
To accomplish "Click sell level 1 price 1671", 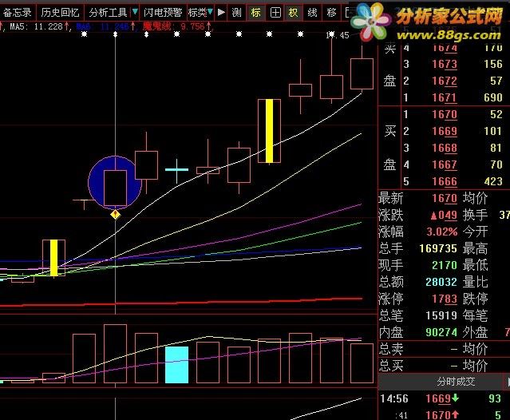I will [445, 97].
